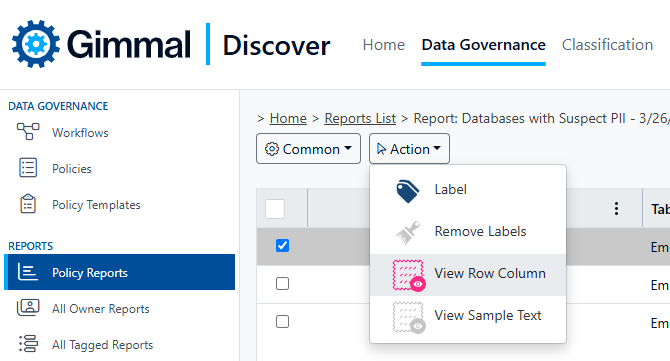This screenshot has height=361, width=670.
Task: Open Policy Reports in the sidebar
Action: pos(120,272)
